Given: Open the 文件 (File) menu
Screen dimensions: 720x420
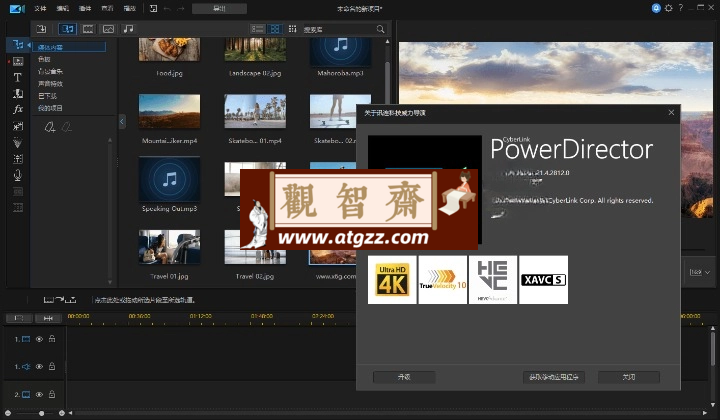Looking at the screenshot, I should point(40,8).
